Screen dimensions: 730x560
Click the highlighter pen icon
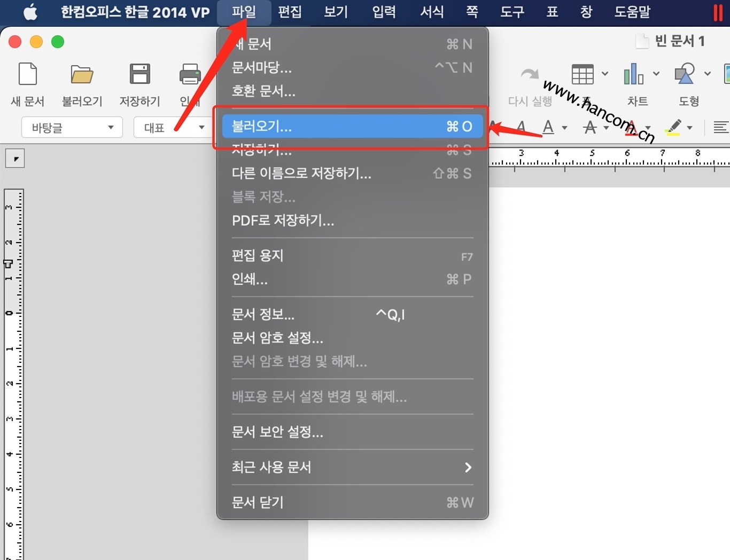click(673, 127)
